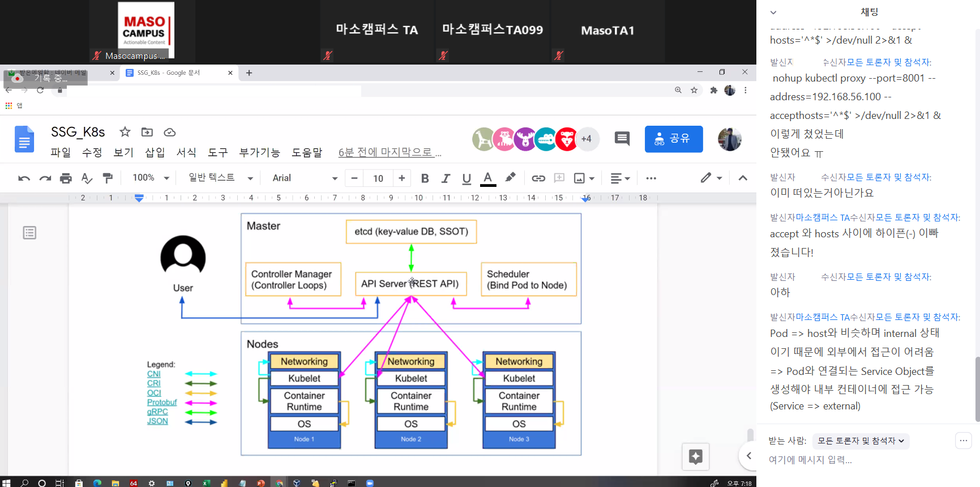
Task: Click the Undo arrow in toolbar
Action: (24, 178)
